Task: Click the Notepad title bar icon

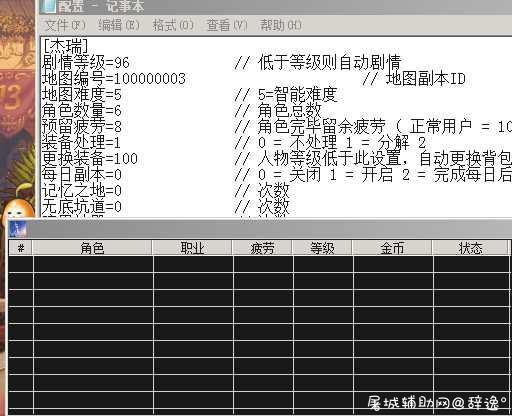Action: [49, 6]
